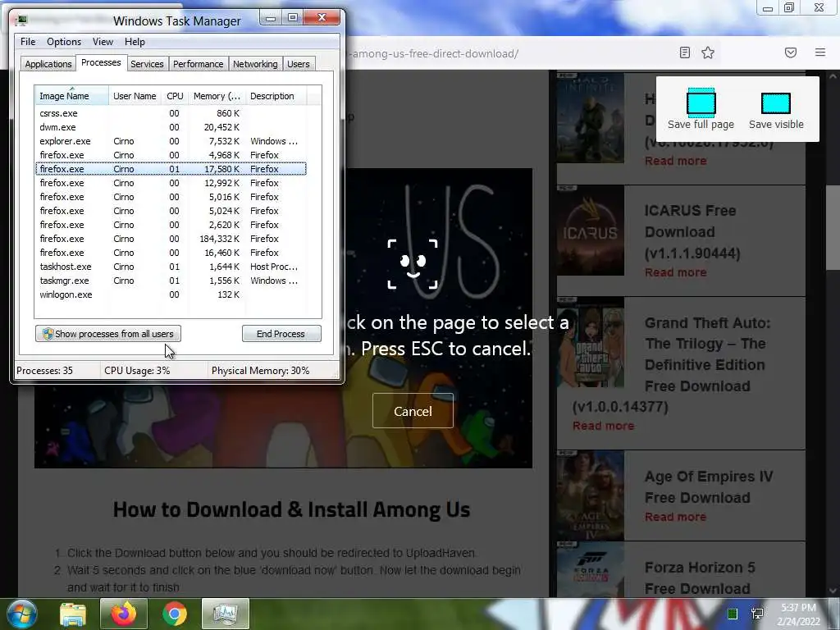This screenshot has height=630, width=840.
Task: Open the View menu in Task Manager
Action: click(x=103, y=42)
